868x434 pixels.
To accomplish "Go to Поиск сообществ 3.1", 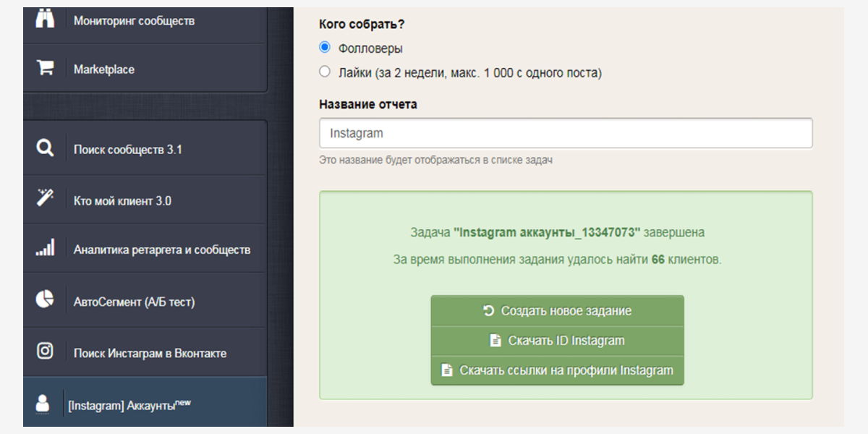I will click(x=145, y=150).
